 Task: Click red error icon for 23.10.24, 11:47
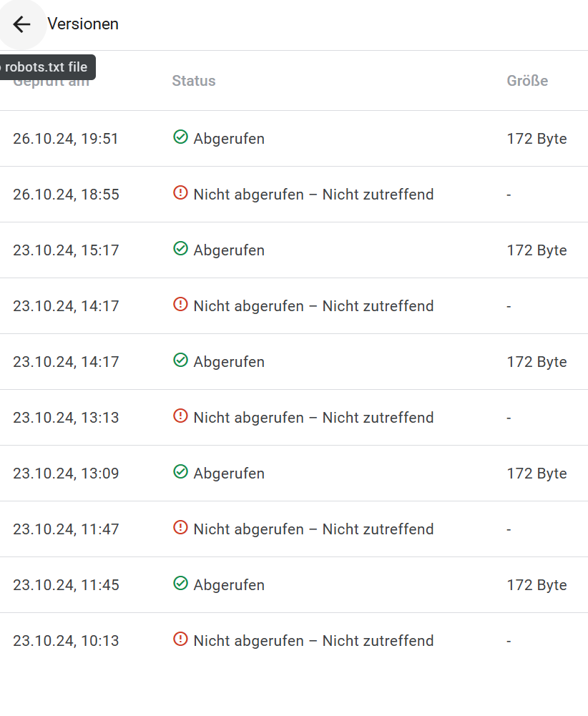click(181, 527)
